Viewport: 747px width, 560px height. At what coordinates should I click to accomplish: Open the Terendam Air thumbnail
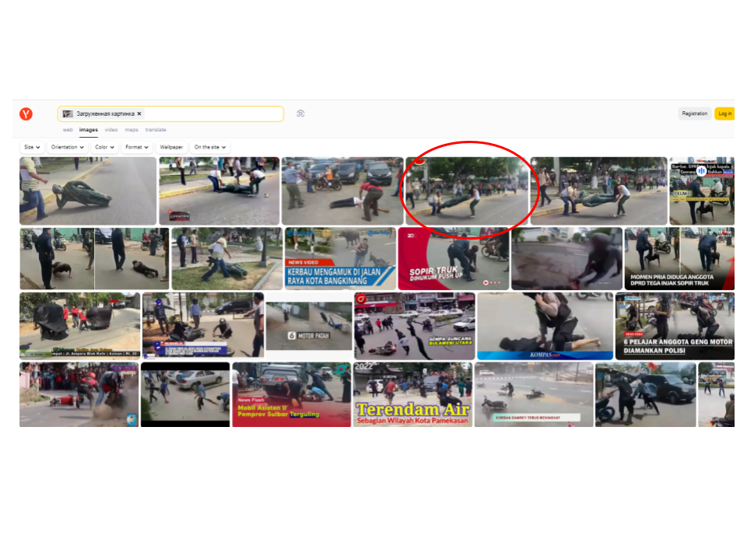pos(412,394)
